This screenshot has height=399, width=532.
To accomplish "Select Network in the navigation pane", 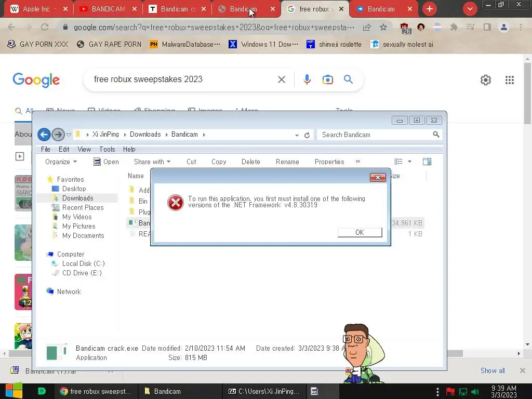I will pyautogui.click(x=69, y=291).
